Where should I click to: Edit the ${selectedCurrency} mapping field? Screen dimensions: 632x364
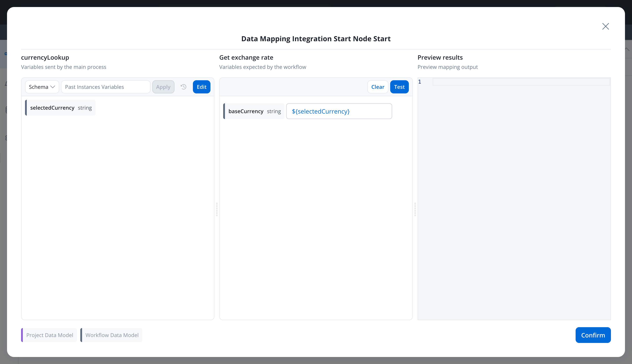tap(339, 111)
